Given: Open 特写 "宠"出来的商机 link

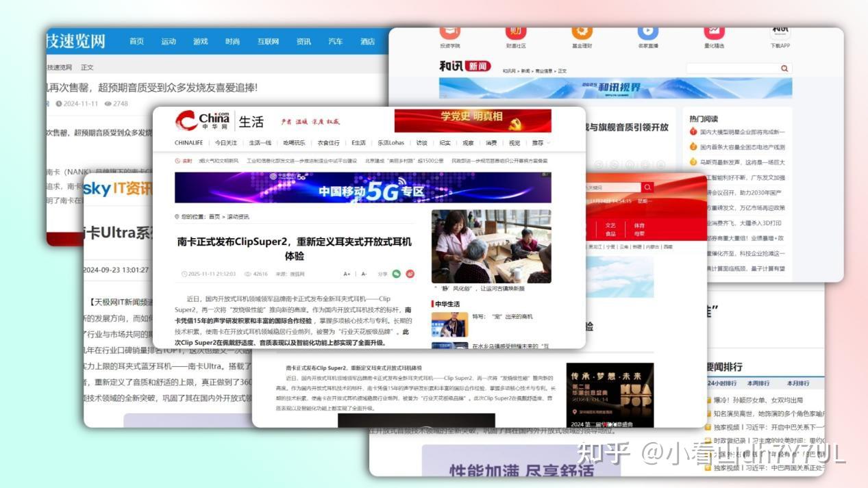Looking at the screenshot, I should tap(502, 317).
